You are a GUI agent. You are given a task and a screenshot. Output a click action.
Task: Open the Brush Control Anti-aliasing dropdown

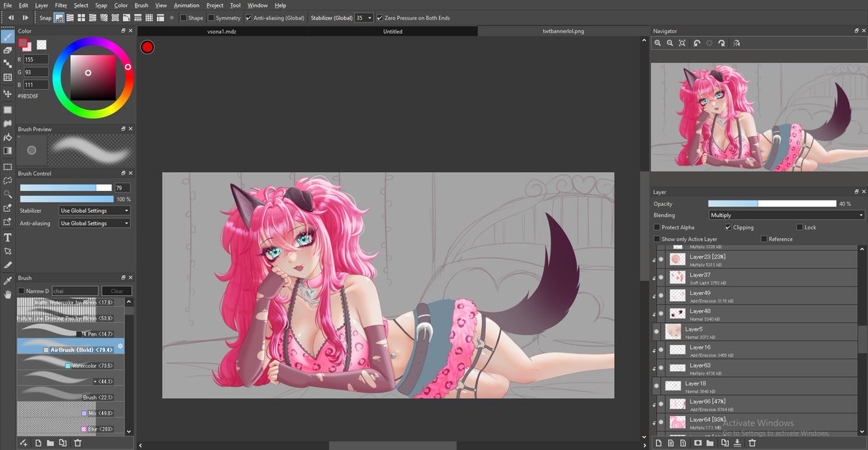pos(95,224)
